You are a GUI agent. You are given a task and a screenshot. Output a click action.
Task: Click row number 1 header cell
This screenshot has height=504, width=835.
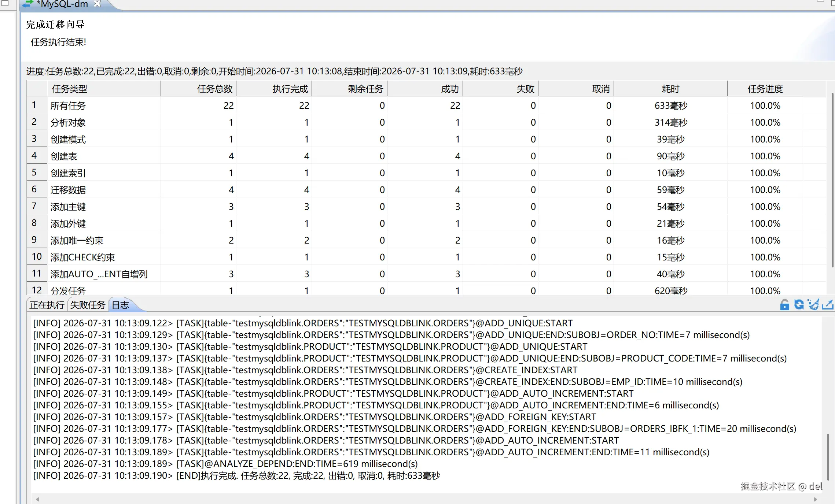coord(37,105)
